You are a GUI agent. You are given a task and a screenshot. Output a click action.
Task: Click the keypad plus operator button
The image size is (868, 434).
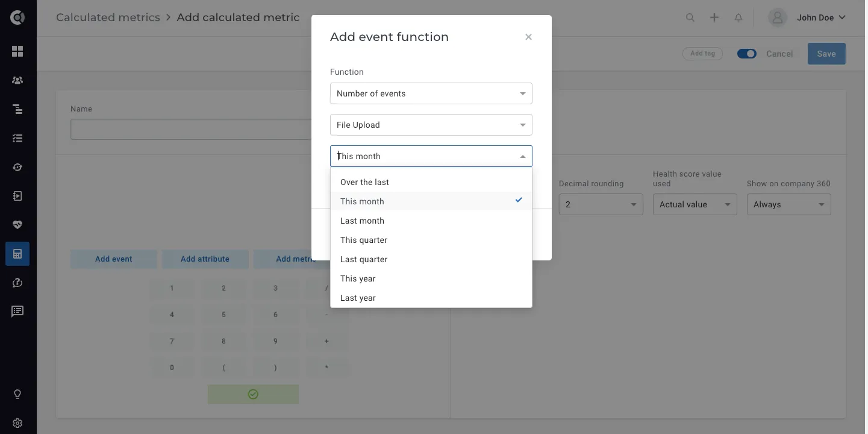tap(326, 341)
